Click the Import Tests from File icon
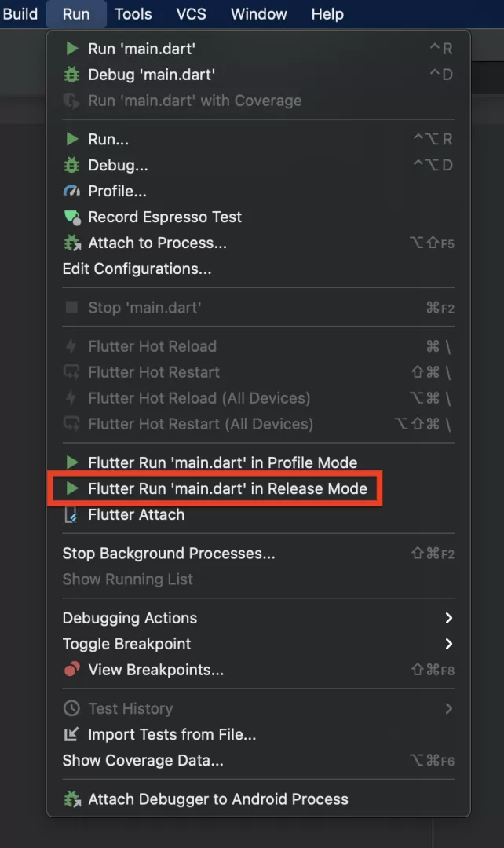Screen dimensions: 504x848 pyautogui.click(x=71, y=734)
